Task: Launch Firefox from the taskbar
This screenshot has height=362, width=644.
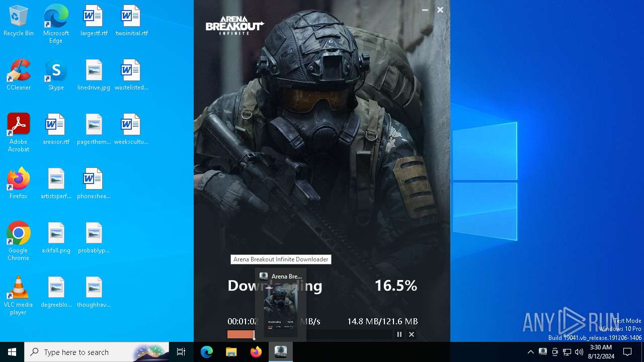Action: pyautogui.click(x=256, y=352)
